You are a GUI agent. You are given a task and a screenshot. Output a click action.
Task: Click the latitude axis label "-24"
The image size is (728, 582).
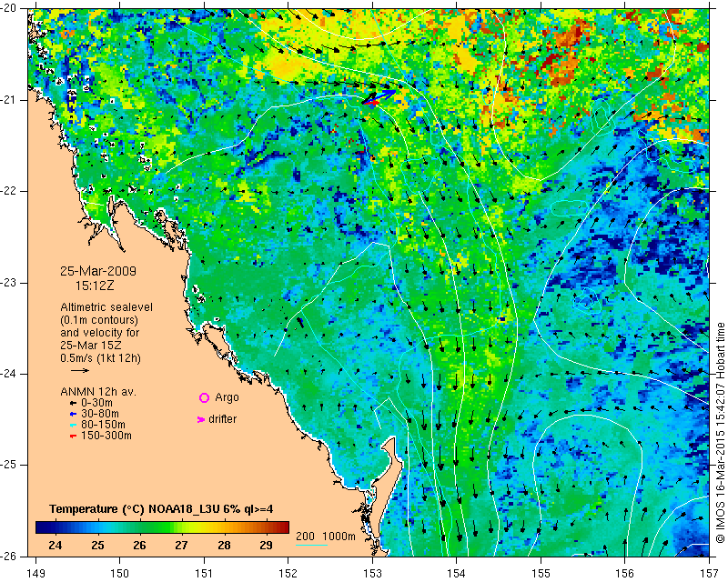tap(7, 374)
